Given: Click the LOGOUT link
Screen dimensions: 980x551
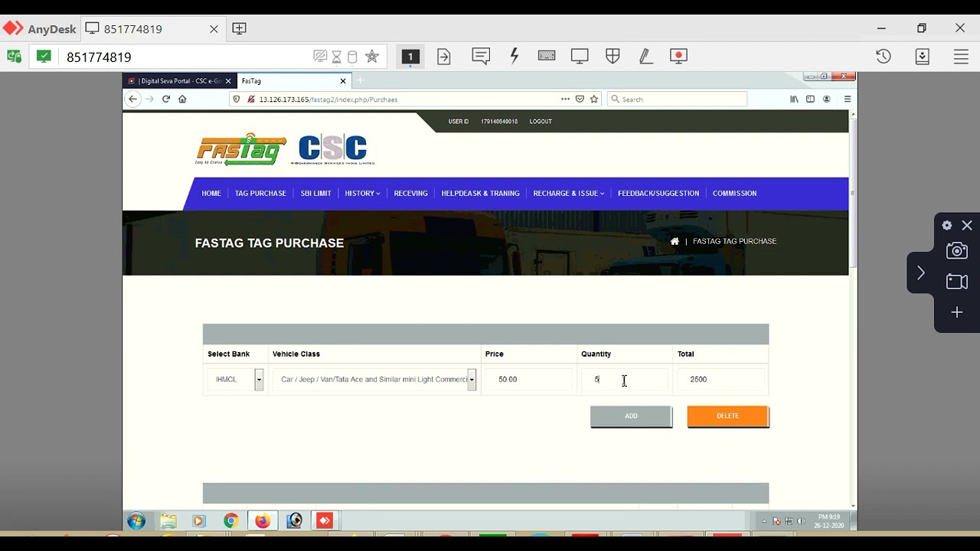Looking at the screenshot, I should pyautogui.click(x=541, y=122).
